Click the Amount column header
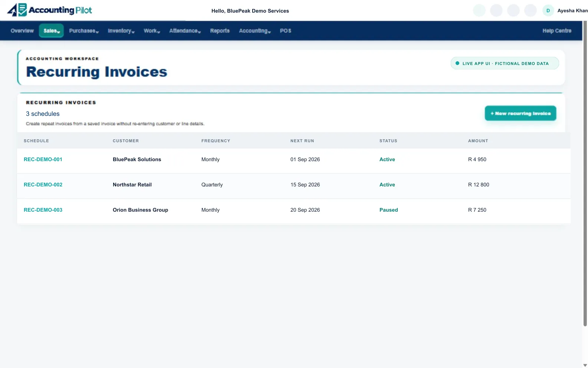 tap(478, 141)
